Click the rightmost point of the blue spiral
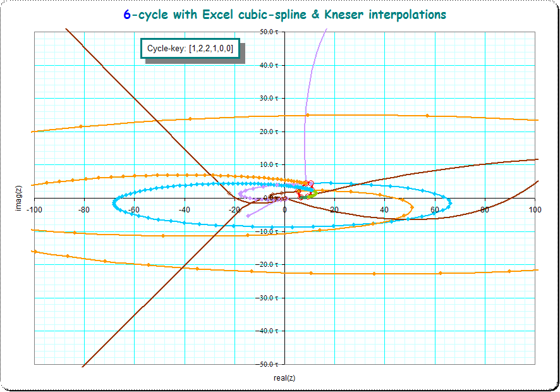This screenshot has height=392, width=560. tap(450, 203)
